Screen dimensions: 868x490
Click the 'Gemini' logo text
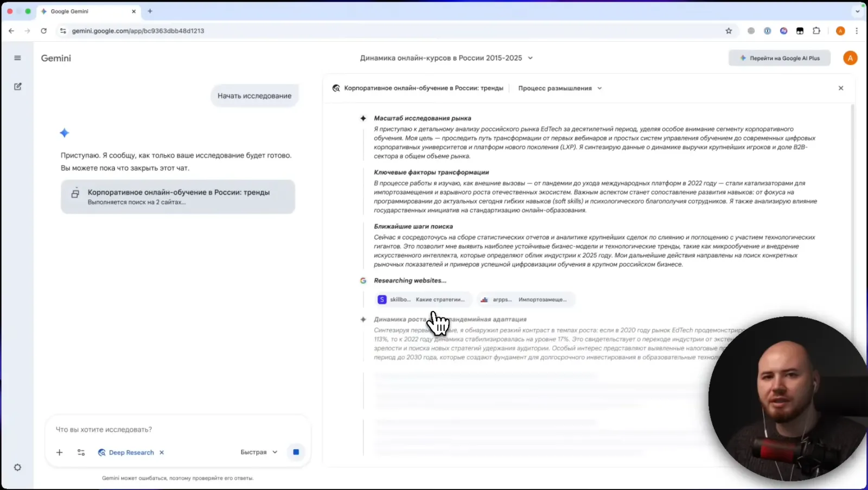[56, 58]
